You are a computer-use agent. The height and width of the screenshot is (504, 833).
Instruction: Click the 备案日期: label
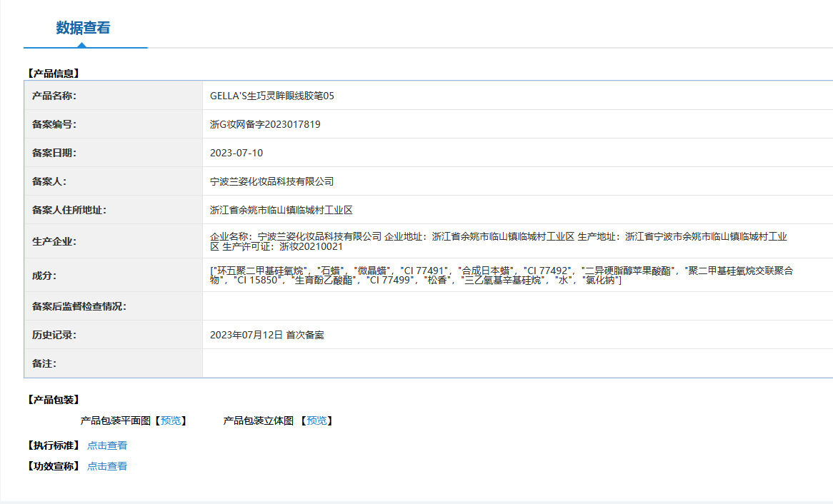54,153
